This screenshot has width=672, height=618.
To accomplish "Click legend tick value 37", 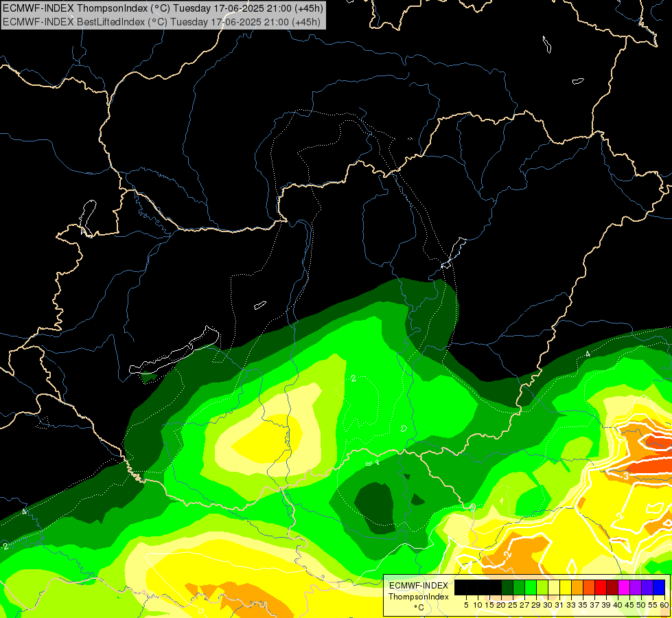I will pos(594,605).
